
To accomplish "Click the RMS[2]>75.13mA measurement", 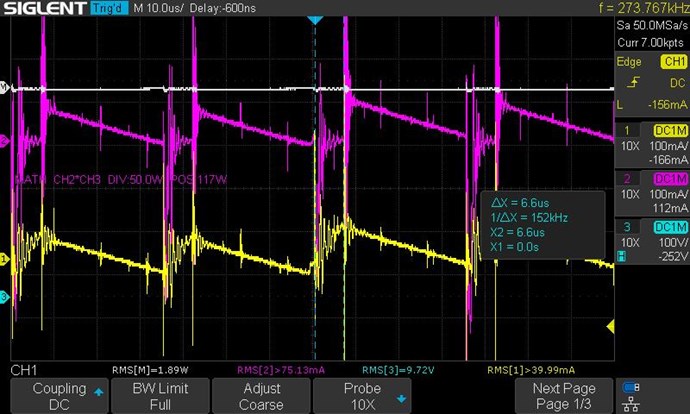I will pos(281,370).
